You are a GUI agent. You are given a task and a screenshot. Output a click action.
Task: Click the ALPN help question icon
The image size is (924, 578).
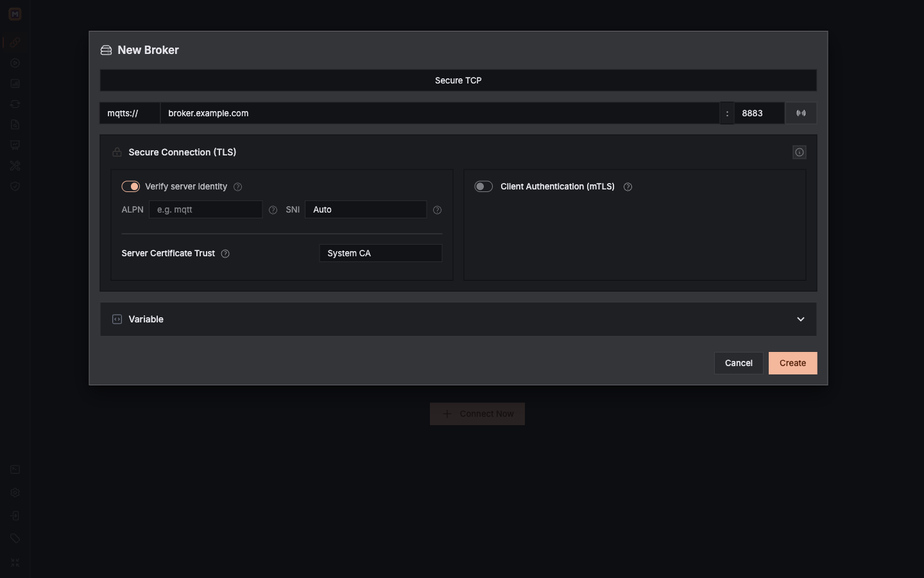273,210
